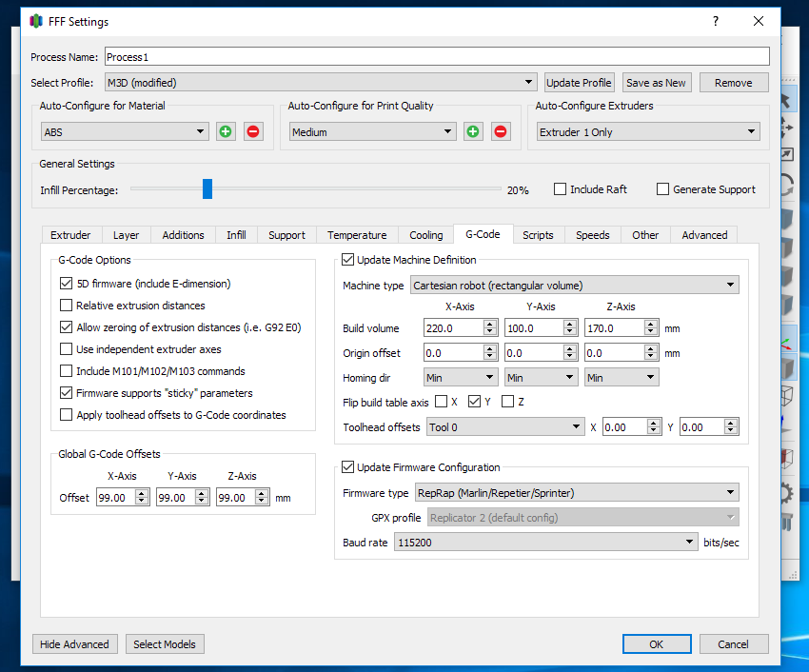Toggle the cross-section red cube in background toolbar
The image size is (809, 672).
point(787,458)
